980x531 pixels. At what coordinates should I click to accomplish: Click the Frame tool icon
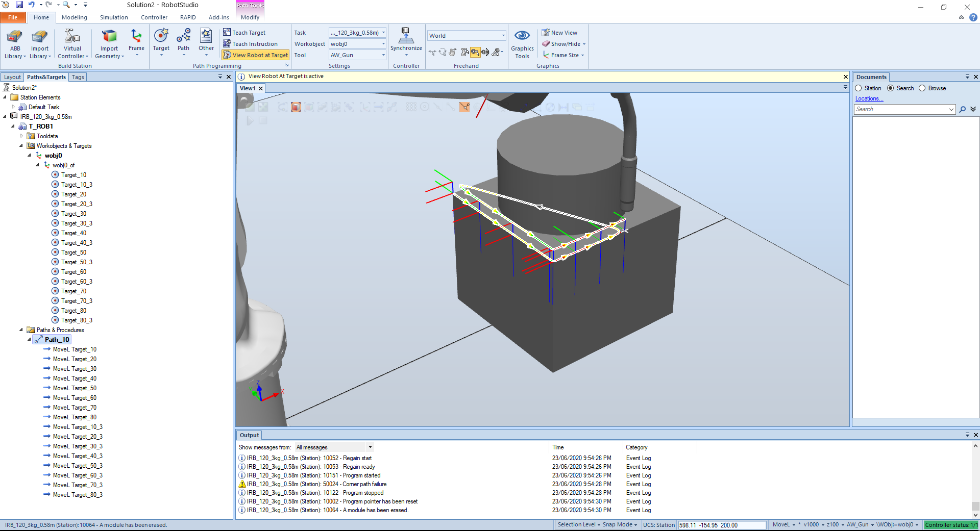pos(136,37)
